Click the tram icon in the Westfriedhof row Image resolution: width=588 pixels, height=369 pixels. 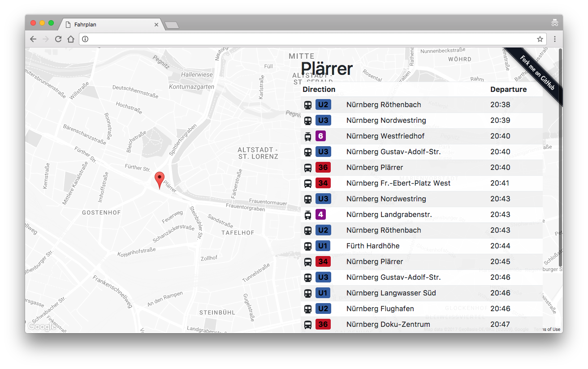[308, 136]
